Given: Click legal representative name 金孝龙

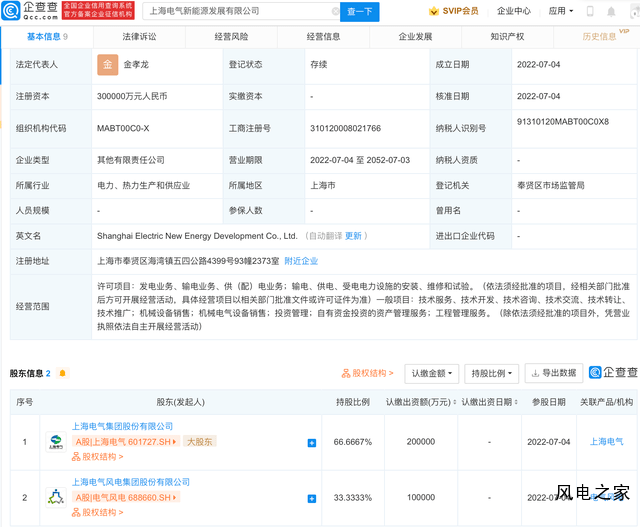Looking at the screenshot, I should (136, 64).
